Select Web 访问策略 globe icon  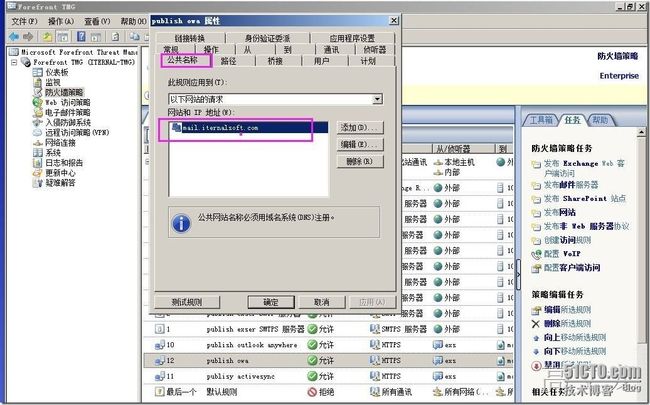(x=37, y=102)
